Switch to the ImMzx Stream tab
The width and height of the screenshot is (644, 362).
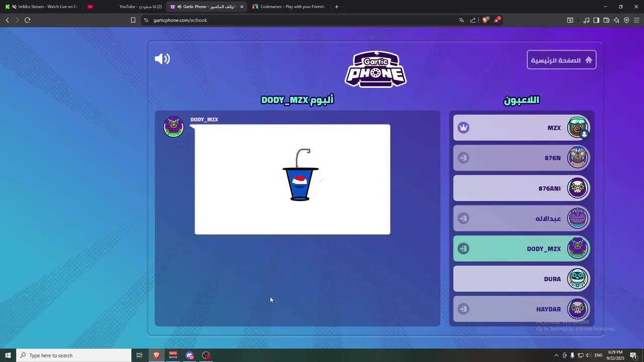pyautogui.click(x=41, y=7)
